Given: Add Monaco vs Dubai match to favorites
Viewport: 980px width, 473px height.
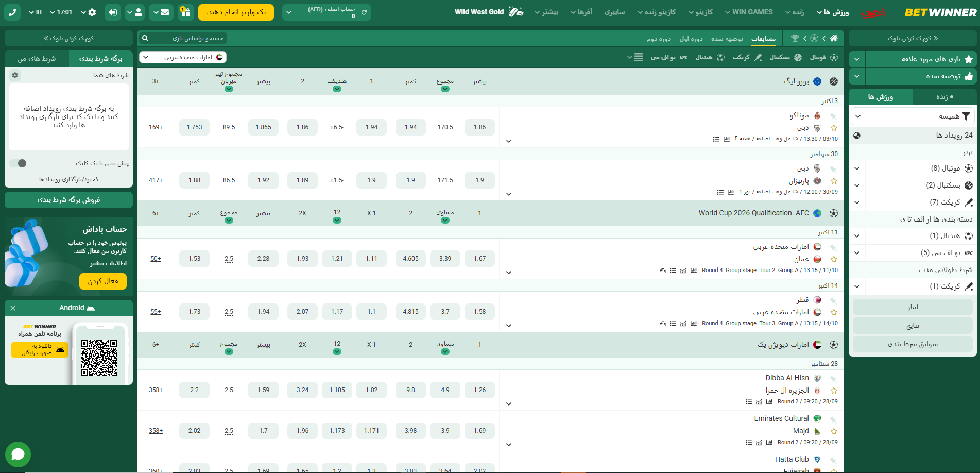Looking at the screenshot, I should [834, 128].
